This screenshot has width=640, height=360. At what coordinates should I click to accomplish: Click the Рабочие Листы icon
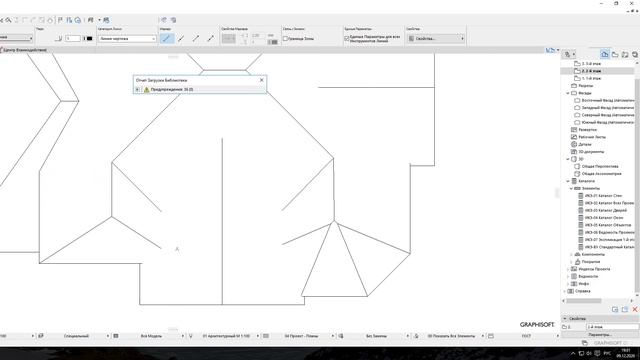coord(574,137)
